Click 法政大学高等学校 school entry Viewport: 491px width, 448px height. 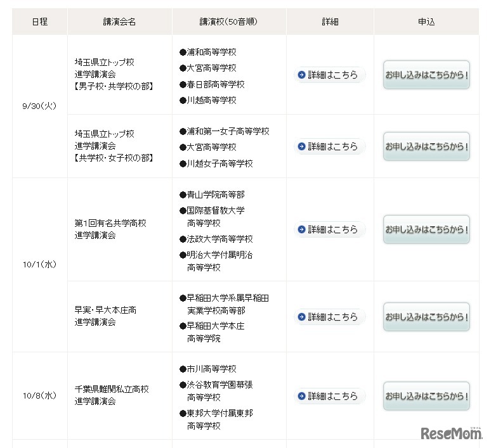pos(216,240)
